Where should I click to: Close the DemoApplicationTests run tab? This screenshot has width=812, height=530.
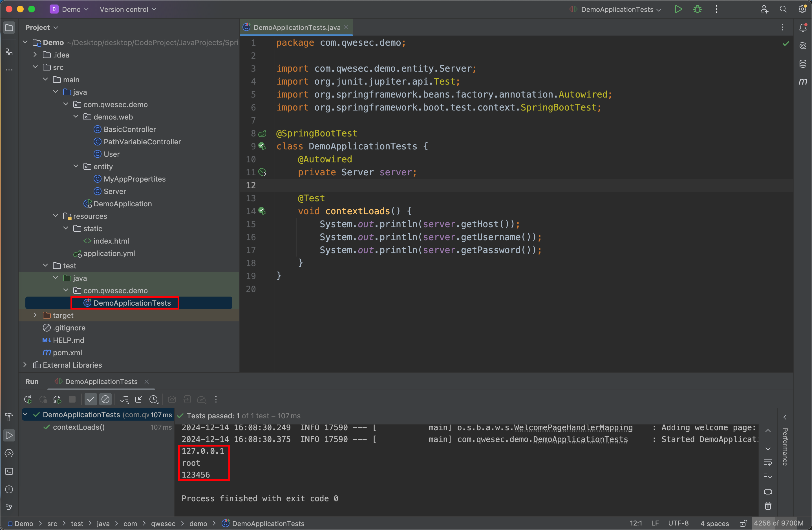click(x=147, y=382)
